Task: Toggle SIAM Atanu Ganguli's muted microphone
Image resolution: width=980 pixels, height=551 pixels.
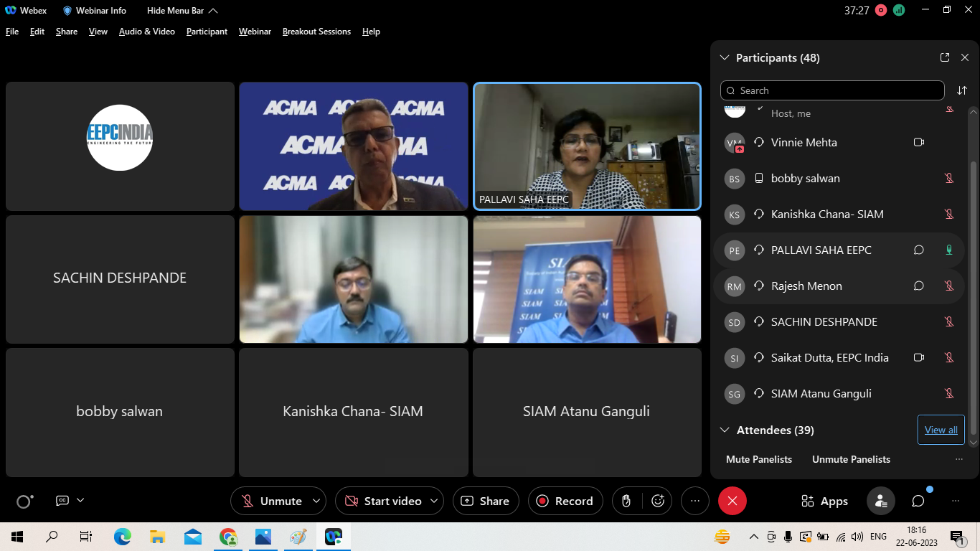Action: 949,393
